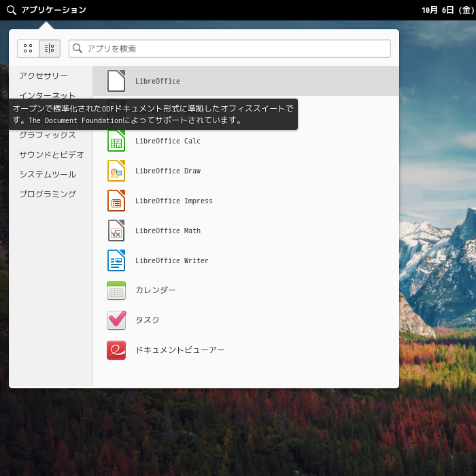This screenshot has height=476, width=476.
Task: Select the グラフィックス category
Action: (48, 135)
